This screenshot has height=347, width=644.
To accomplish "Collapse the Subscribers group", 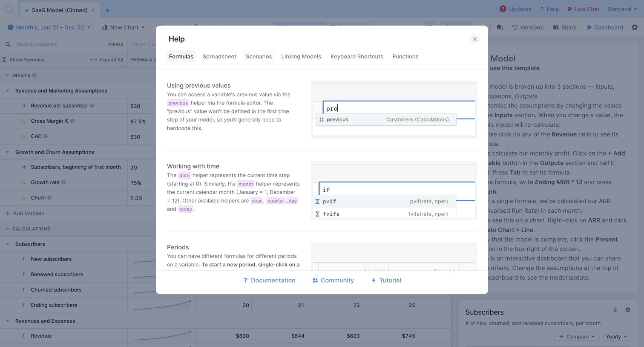I will tap(7, 244).
